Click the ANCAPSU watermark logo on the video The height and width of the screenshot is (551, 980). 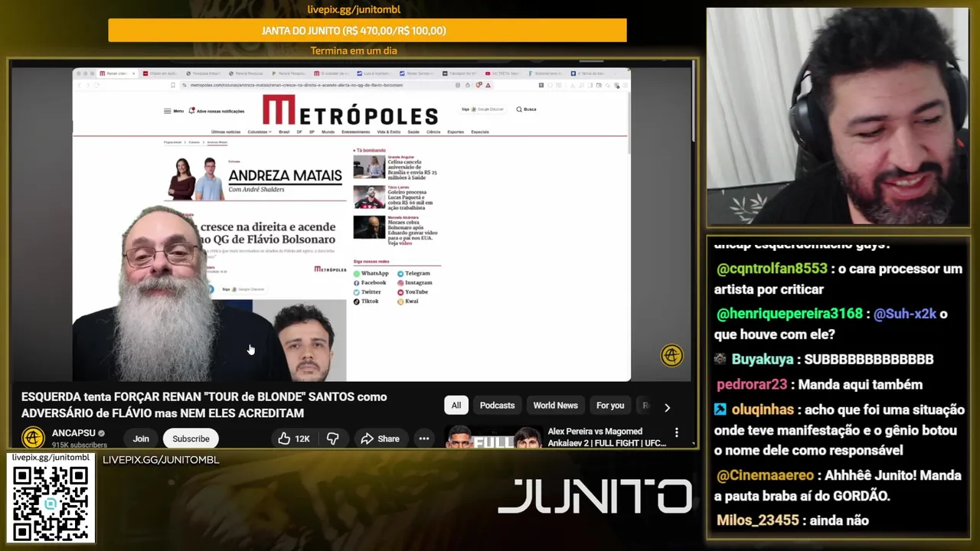pos(671,355)
